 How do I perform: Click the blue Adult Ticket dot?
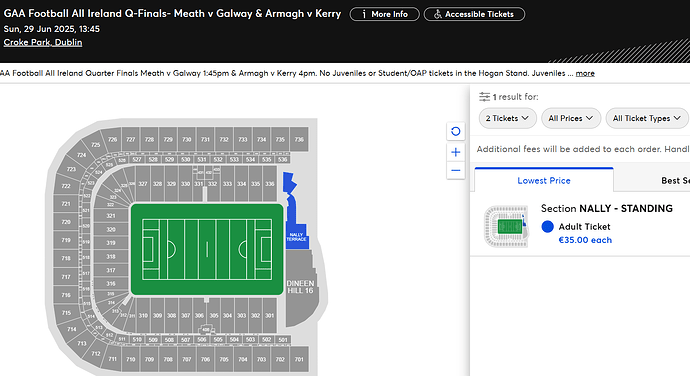pyautogui.click(x=547, y=226)
